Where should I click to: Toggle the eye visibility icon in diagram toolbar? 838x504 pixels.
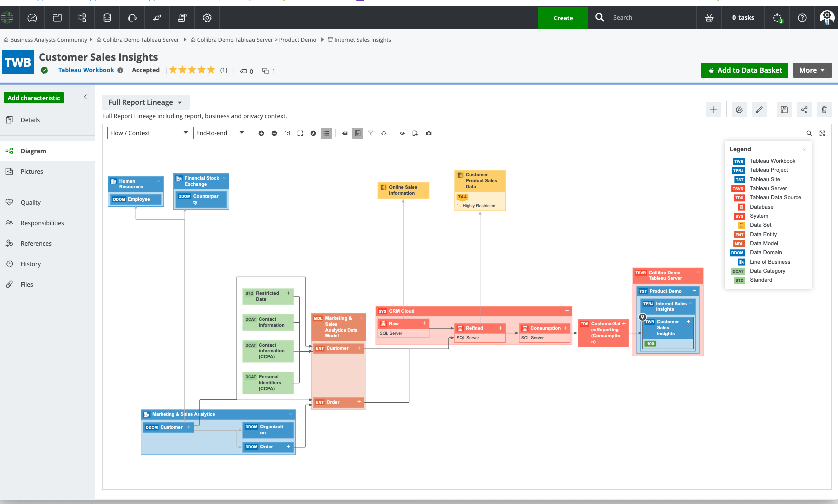pyautogui.click(x=402, y=133)
